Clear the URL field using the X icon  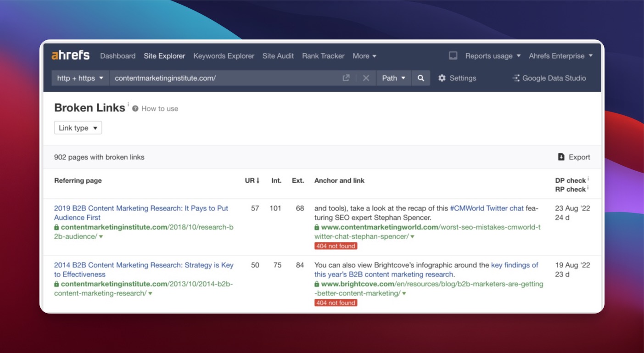click(x=365, y=78)
